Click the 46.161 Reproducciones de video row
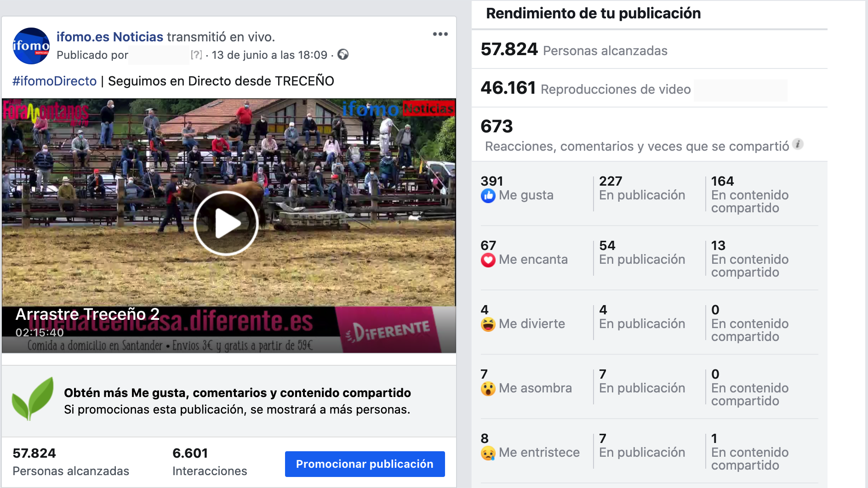 (x=650, y=88)
